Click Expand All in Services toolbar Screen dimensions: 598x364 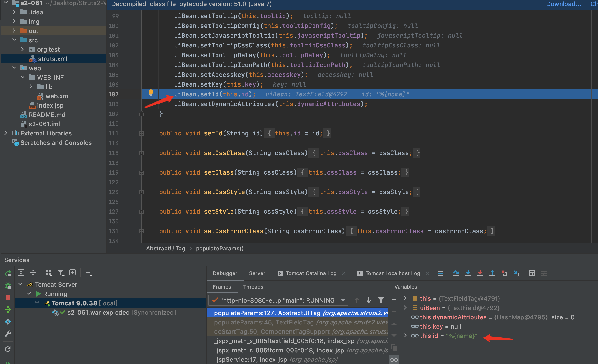click(x=21, y=273)
